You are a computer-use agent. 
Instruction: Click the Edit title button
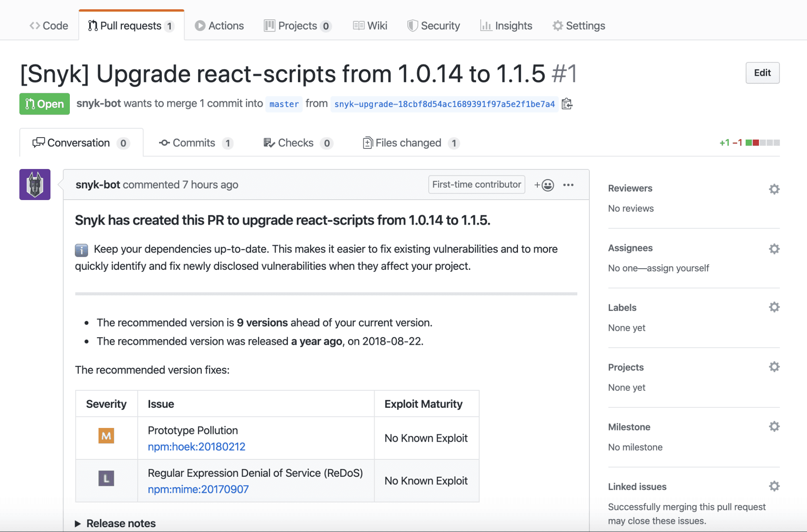click(x=762, y=73)
